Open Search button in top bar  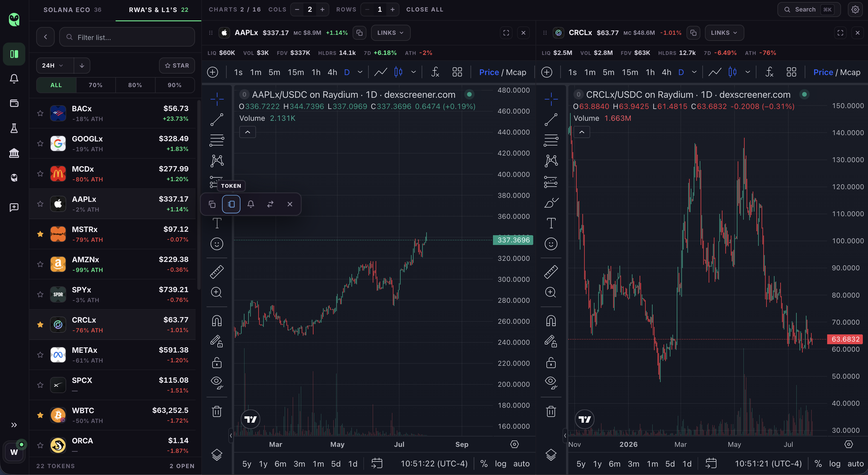(809, 9)
